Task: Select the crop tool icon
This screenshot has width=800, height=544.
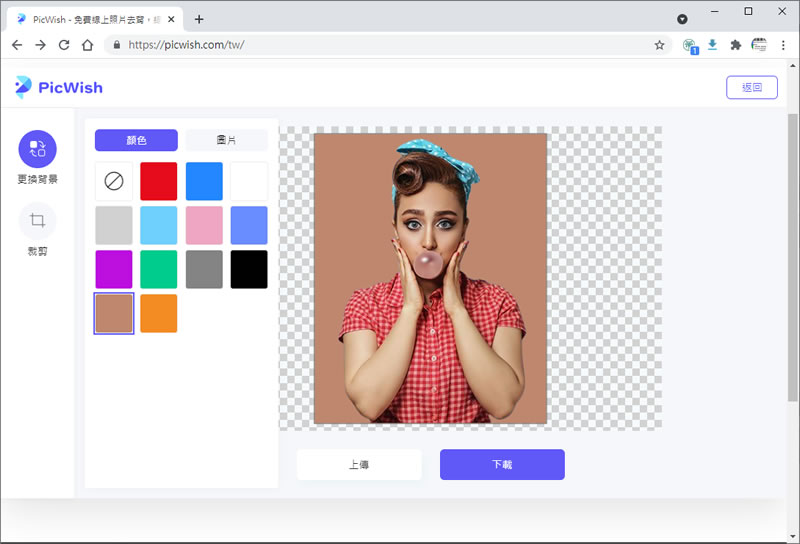Action: 37,221
